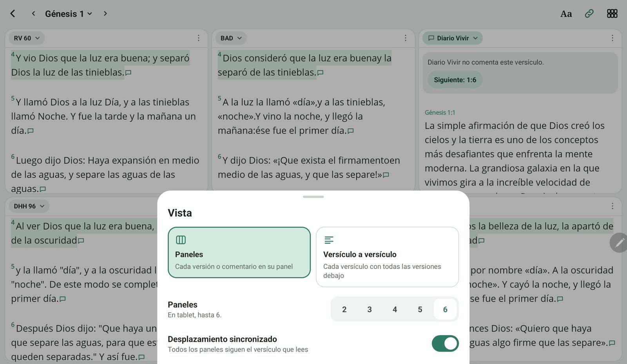Click 'Diario Vivir no comenta este versículo.' notice
This screenshot has width=627, height=364.
coord(486,62)
